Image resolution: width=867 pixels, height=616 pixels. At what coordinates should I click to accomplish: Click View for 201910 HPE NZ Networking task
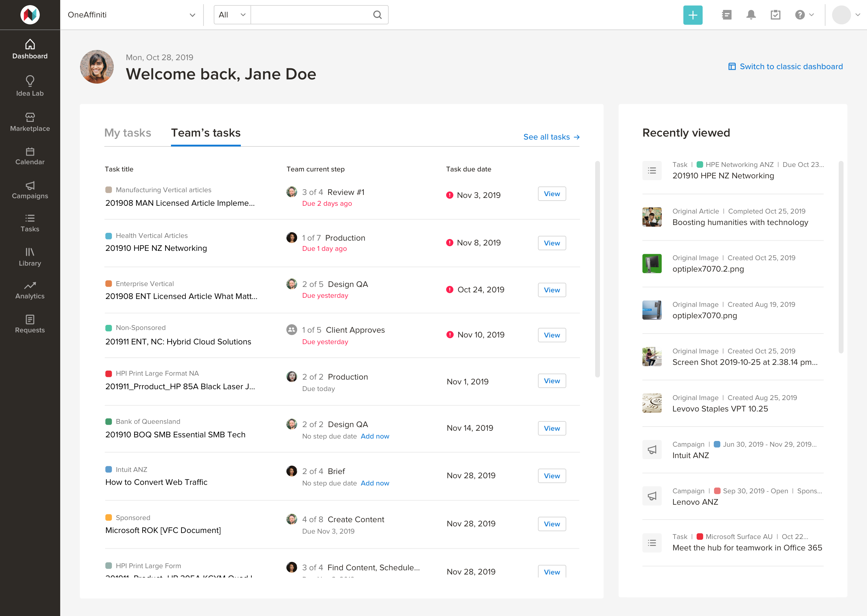[x=551, y=243]
